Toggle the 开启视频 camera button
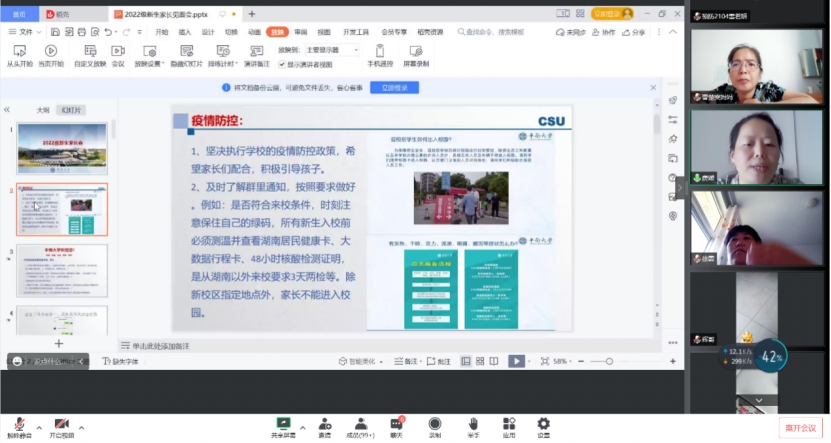The height and width of the screenshot is (443, 831). [62, 424]
